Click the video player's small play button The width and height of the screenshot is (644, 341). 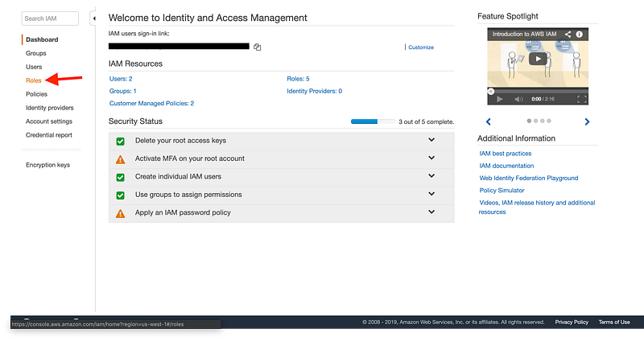pyautogui.click(x=499, y=99)
